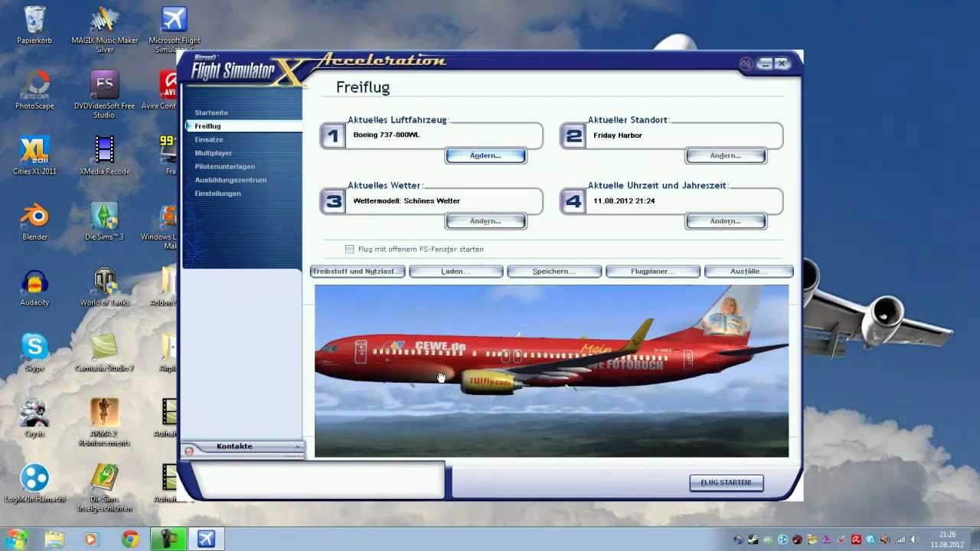The image size is (980, 551).
Task: Select the XMedia Recode icon
Action: click(x=105, y=155)
